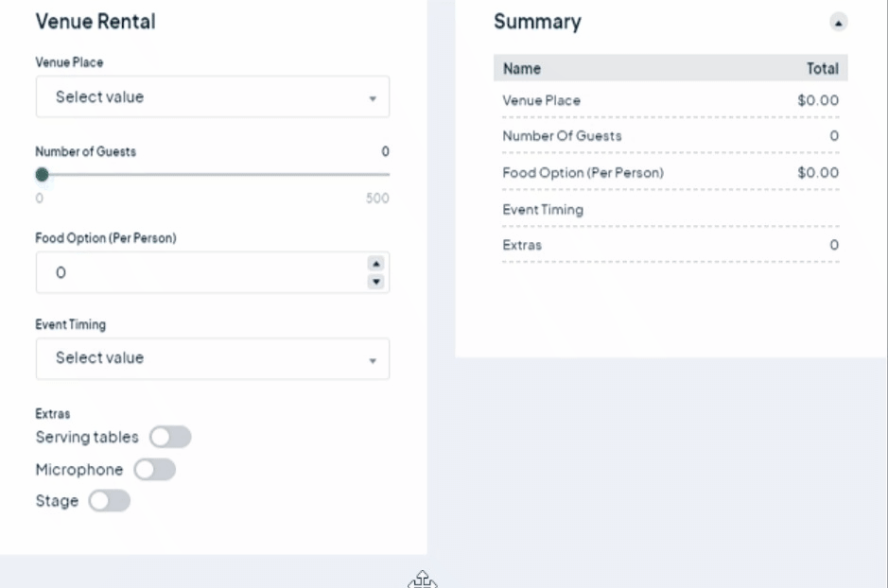Click the Total column header in Summary
Screen dimensions: 888x588
click(x=822, y=68)
